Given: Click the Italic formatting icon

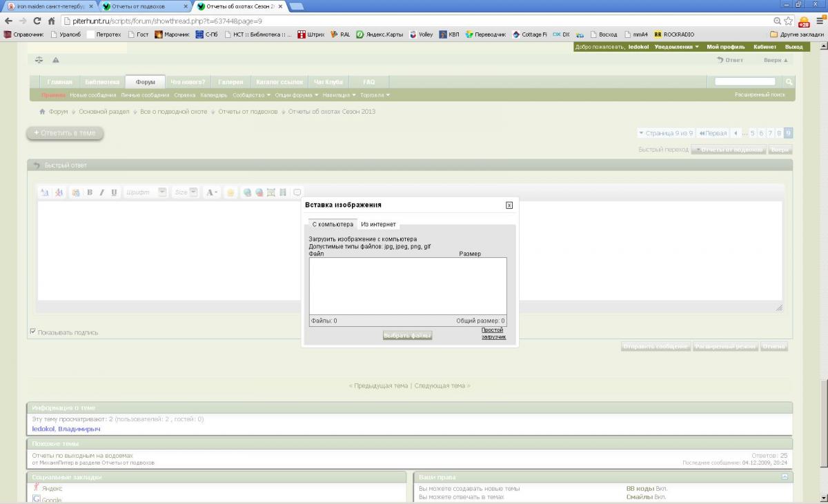Looking at the screenshot, I should tap(101, 192).
